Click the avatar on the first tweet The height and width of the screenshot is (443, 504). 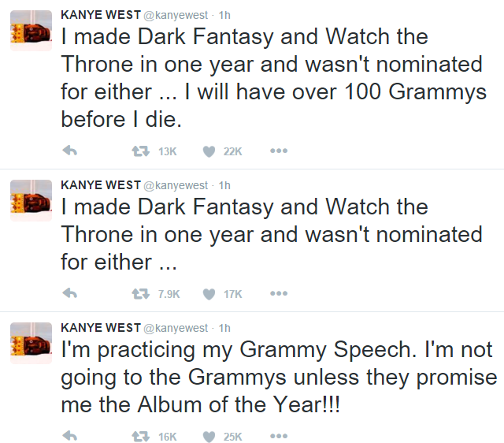[x=30, y=32]
